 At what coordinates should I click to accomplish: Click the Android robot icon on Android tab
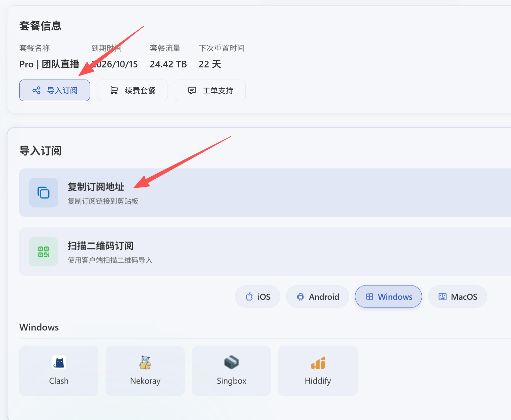tap(301, 297)
